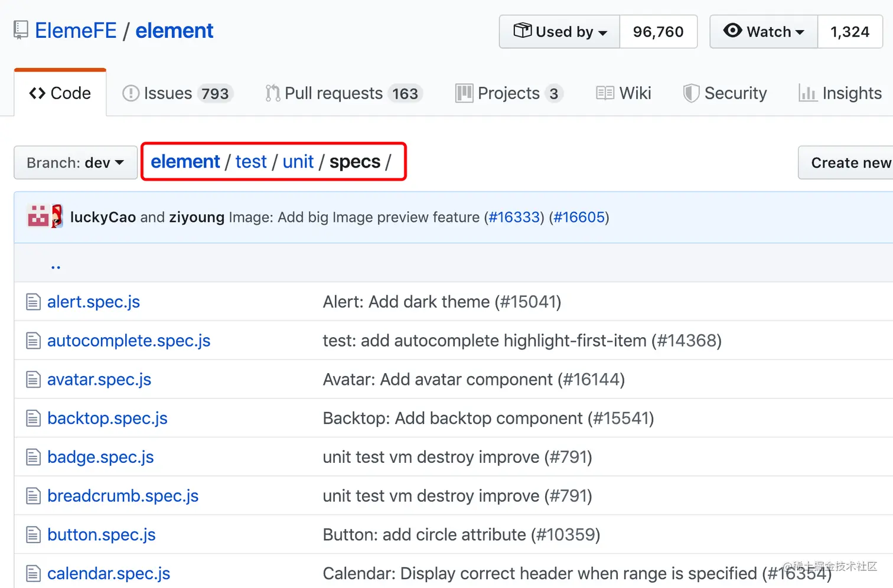The width and height of the screenshot is (893, 588).
Task: Go to the Insights tab
Action: 840,93
